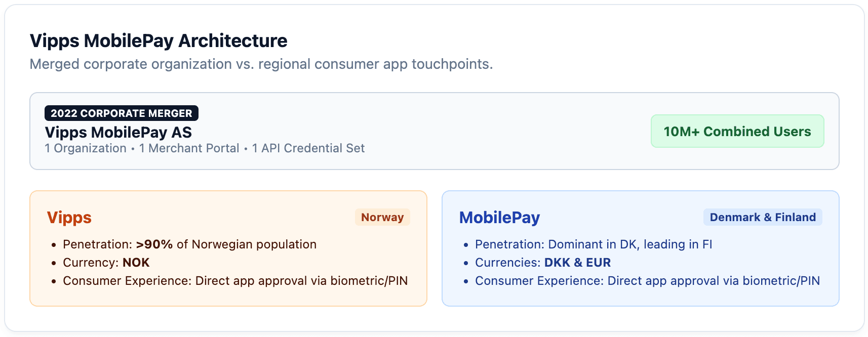Click the >90% penetration bullet

click(189, 244)
